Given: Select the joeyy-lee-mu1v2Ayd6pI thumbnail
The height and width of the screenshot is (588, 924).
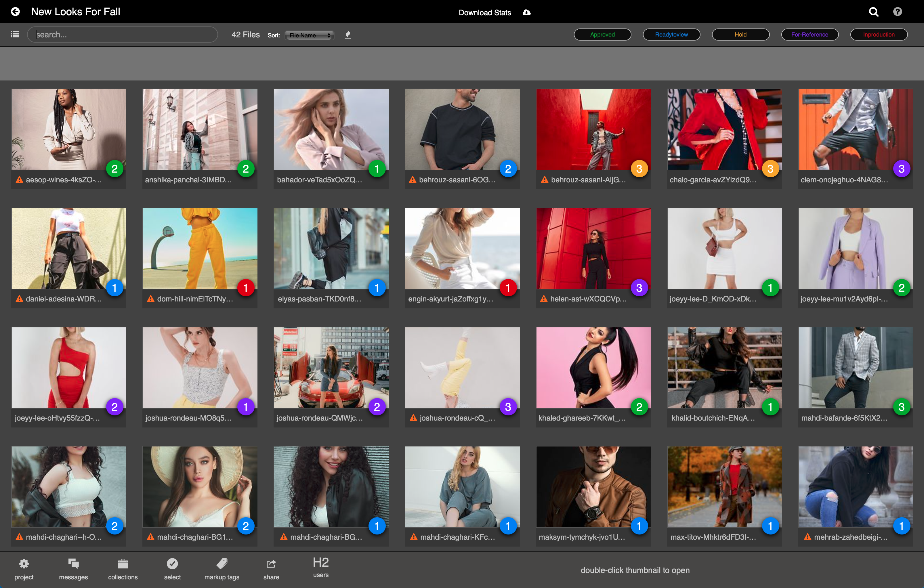Looking at the screenshot, I should click(856, 248).
